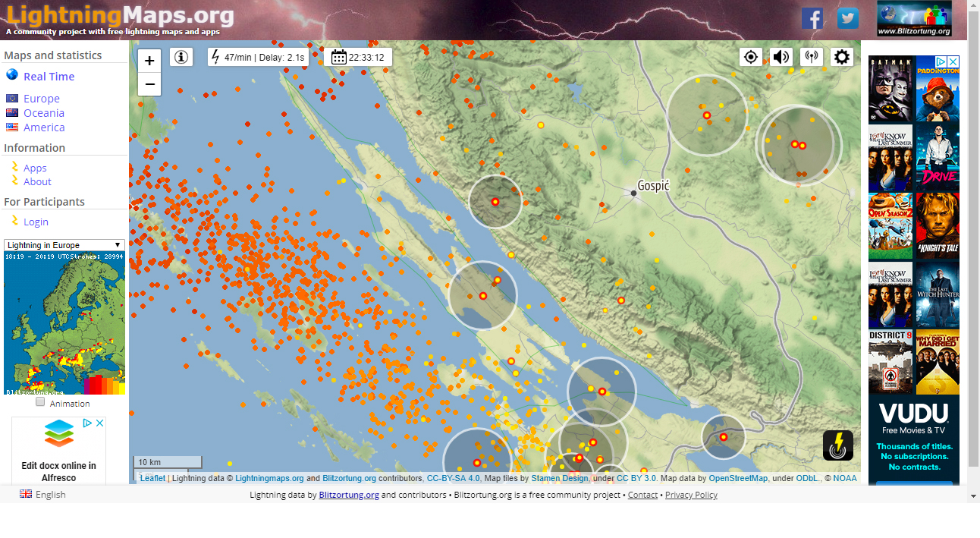
Task: Open the English language selector
Action: [43, 494]
